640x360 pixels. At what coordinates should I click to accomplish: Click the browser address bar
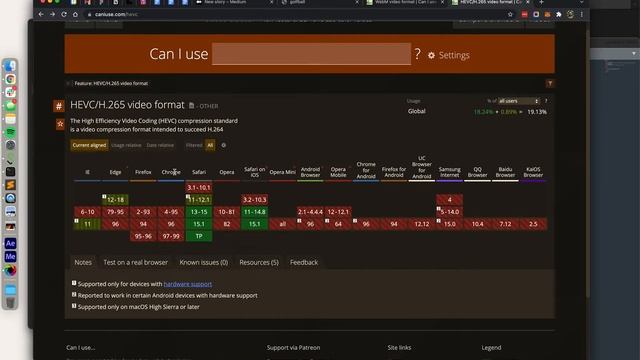pos(298,14)
